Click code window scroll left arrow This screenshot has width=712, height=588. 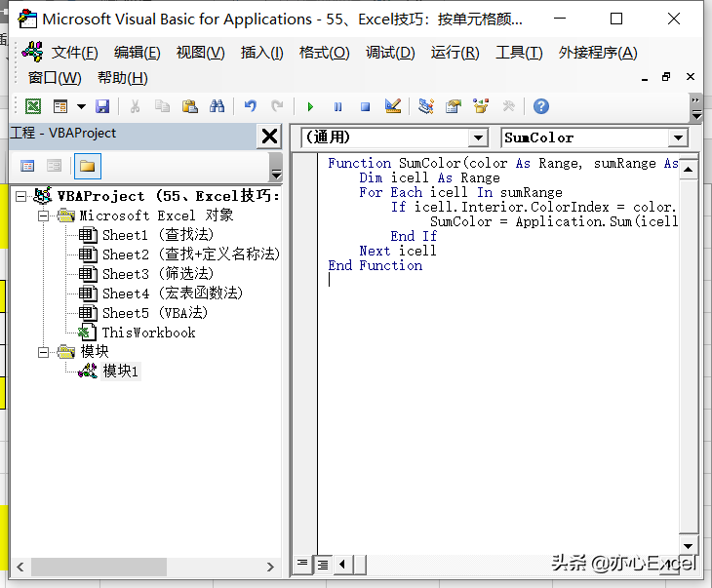pos(342,565)
